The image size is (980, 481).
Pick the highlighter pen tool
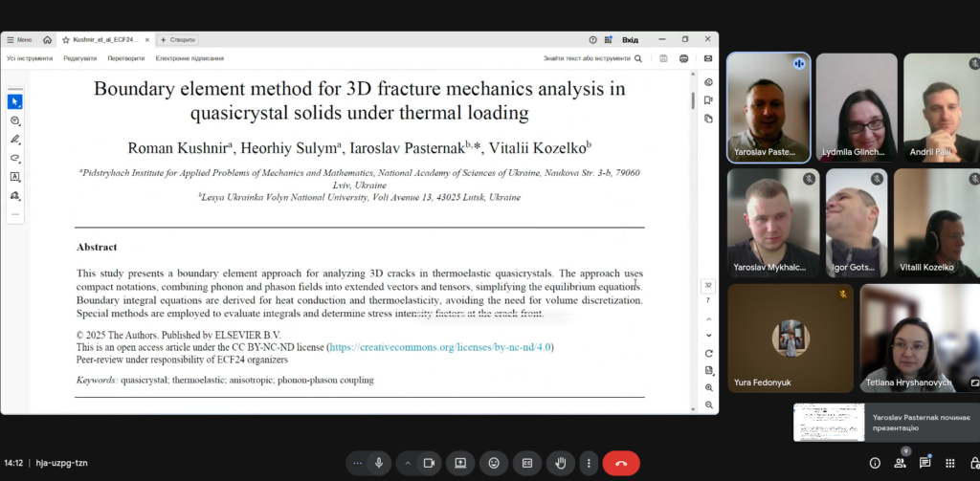(15, 139)
